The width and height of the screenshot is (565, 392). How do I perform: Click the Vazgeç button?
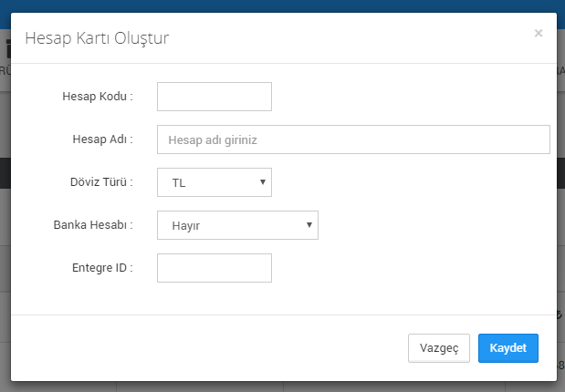pyautogui.click(x=439, y=348)
